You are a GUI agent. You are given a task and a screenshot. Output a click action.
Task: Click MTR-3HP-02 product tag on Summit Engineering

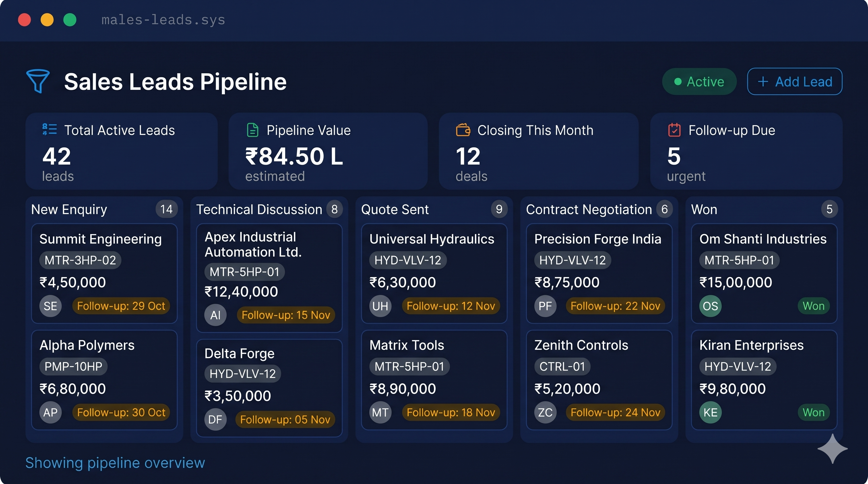[x=80, y=260]
